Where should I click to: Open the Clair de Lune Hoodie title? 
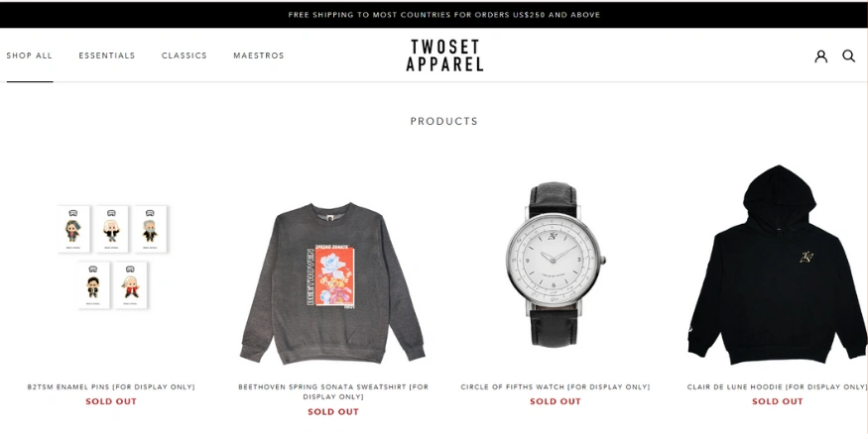coord(777,387)
